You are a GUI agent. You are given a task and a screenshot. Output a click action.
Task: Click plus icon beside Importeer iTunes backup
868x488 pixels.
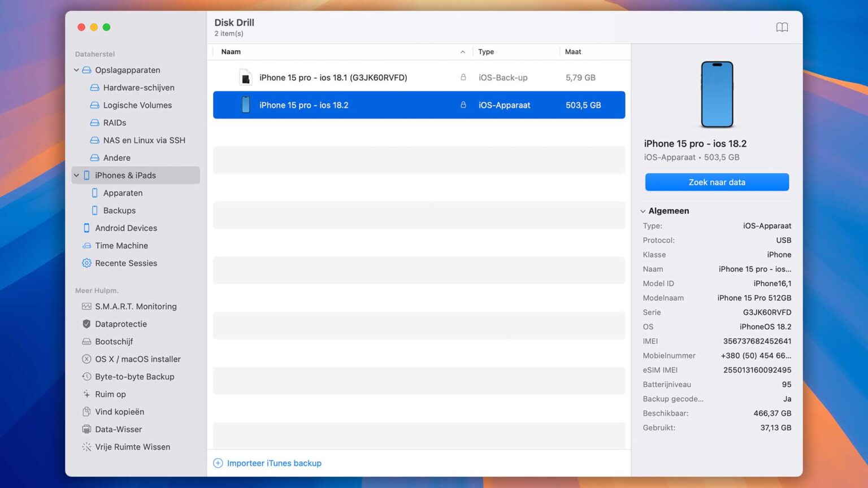coord(218,463)
